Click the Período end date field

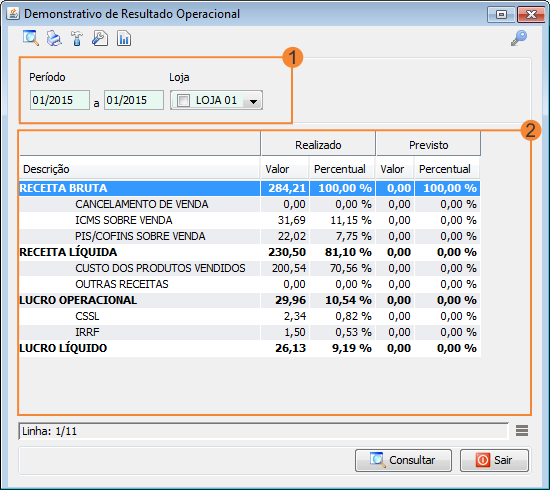point(134,100)
